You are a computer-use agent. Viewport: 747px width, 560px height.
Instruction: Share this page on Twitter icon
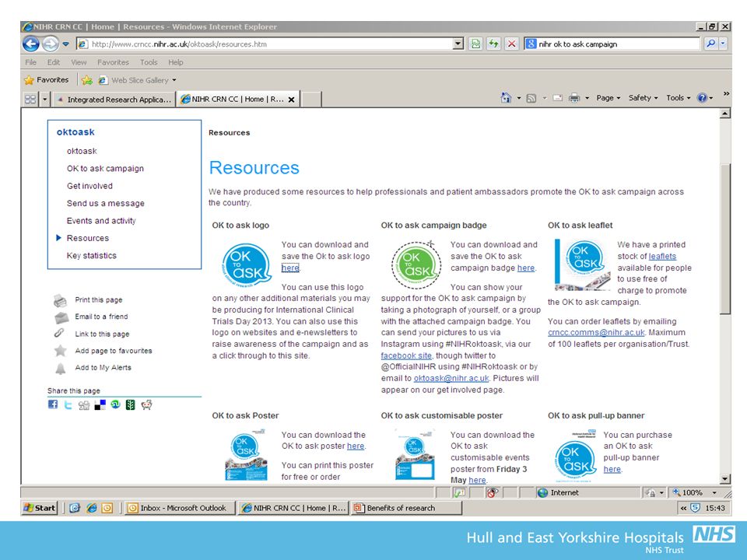[68, 404]
